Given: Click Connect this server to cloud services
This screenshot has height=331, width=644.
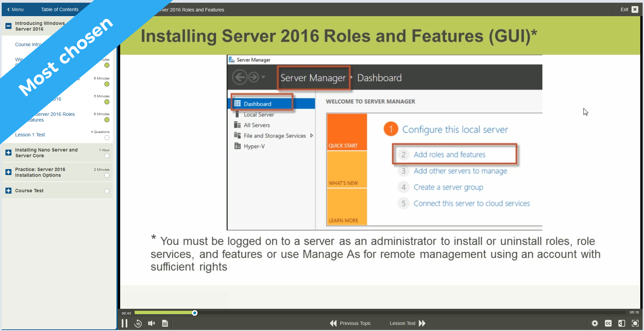Looking at the screenshot, I should (x=472, y=203).
